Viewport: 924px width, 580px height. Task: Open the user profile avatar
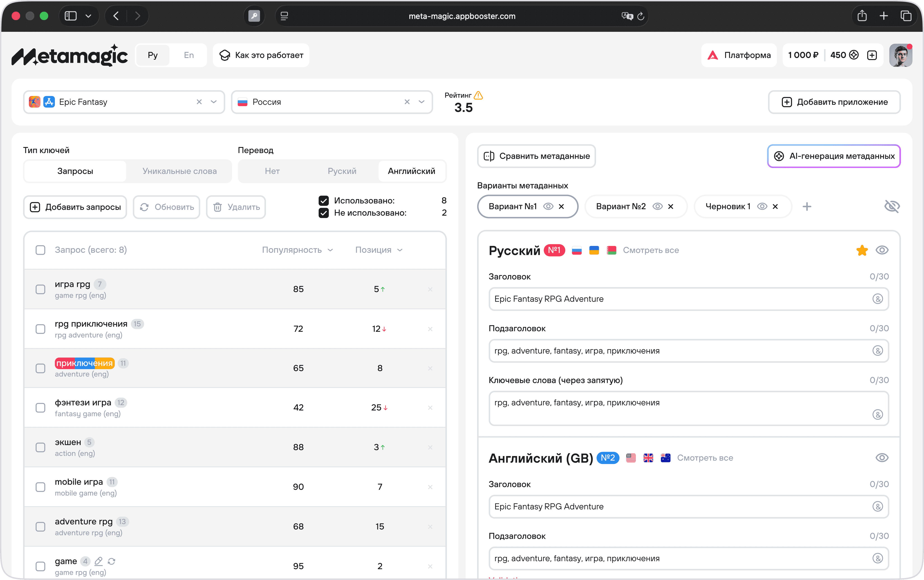901,55
